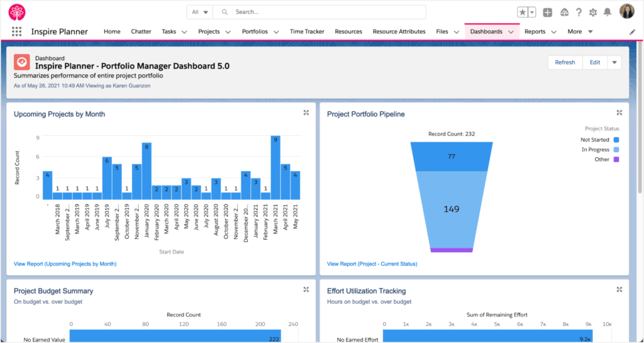
Task: Open the More navigation menu
Action: 580,31
